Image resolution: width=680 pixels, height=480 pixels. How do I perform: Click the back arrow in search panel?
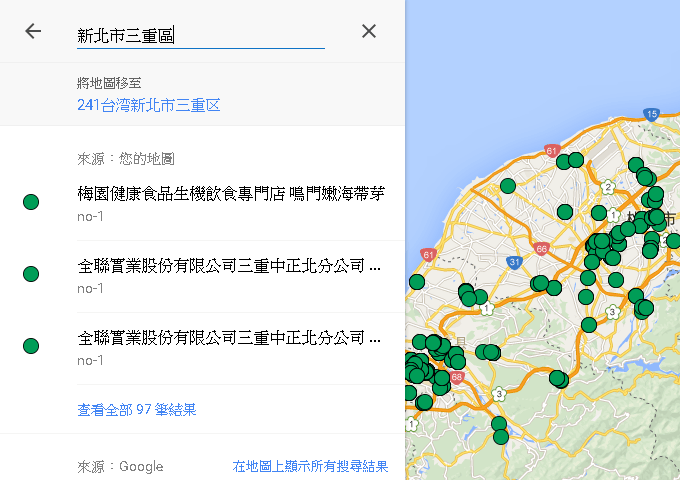click(33, 31)
